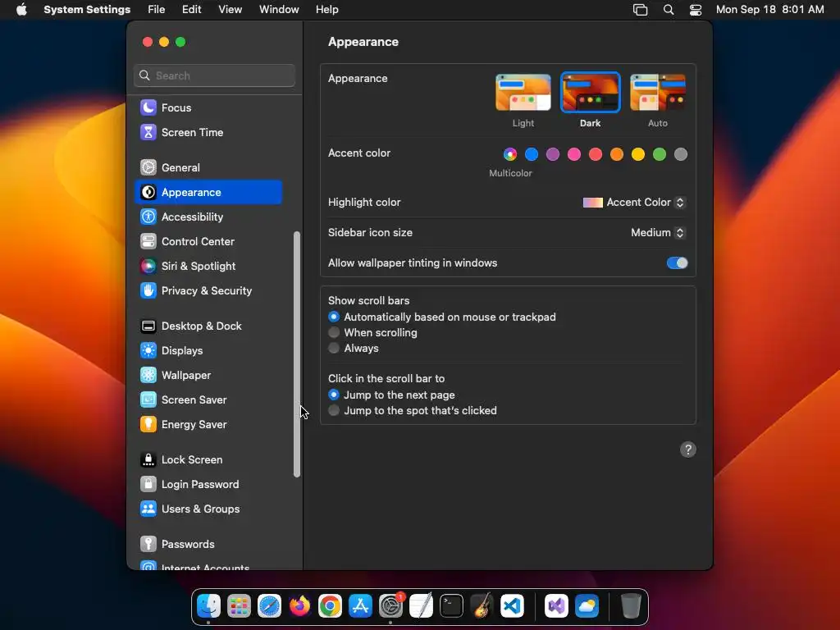The height and width of the screenshot is (630, 840).
Task: Open Desktop & Dock icon
Action: point(148,326)
